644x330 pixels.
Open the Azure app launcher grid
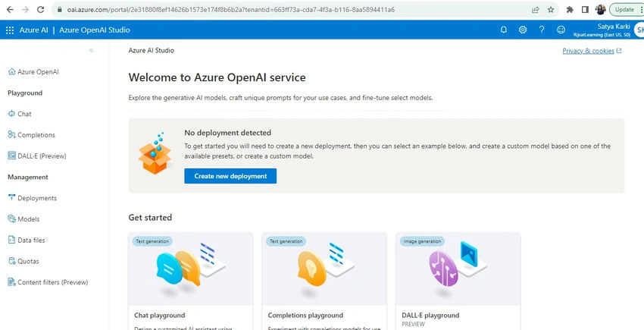pyautogui.click(x=10, y=30)
